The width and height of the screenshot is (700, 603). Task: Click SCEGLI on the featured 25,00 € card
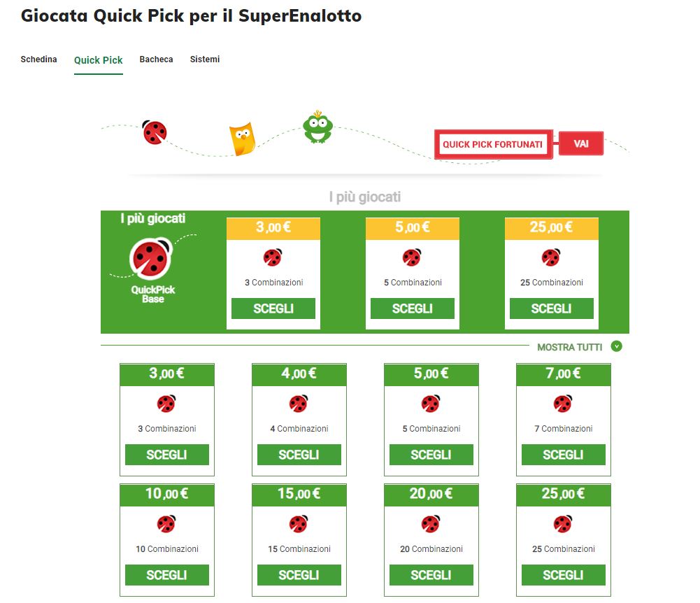pyautogui.click(x=551, y=308)
